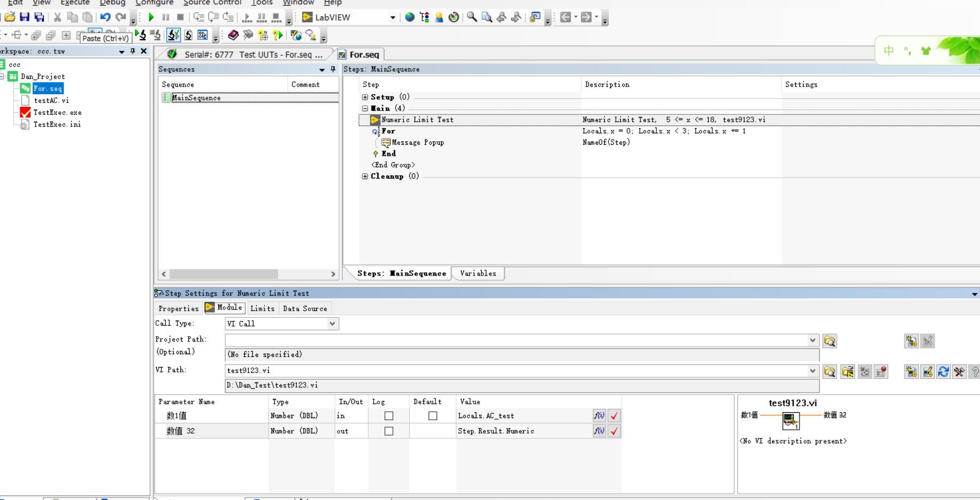Open the Properties tab in Step Settings
Screen dimensions: 980x500
coord(178,309)
